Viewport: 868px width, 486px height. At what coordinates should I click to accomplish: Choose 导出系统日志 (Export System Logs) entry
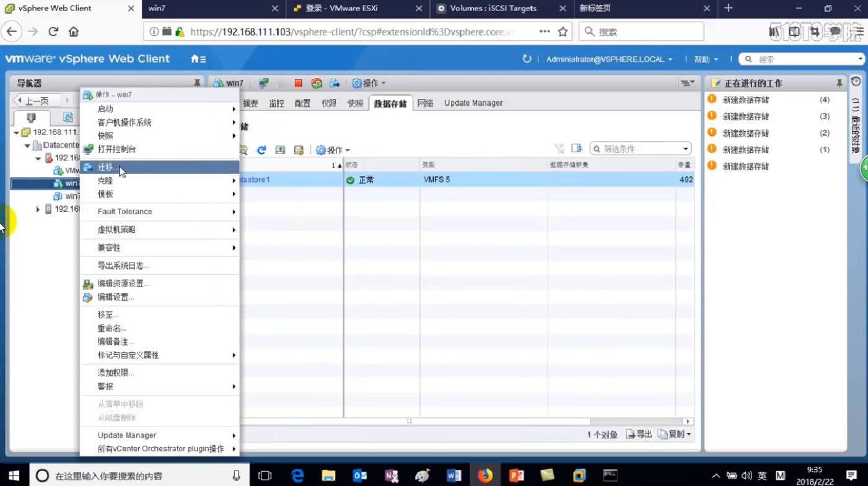click(x=160, y=266)
